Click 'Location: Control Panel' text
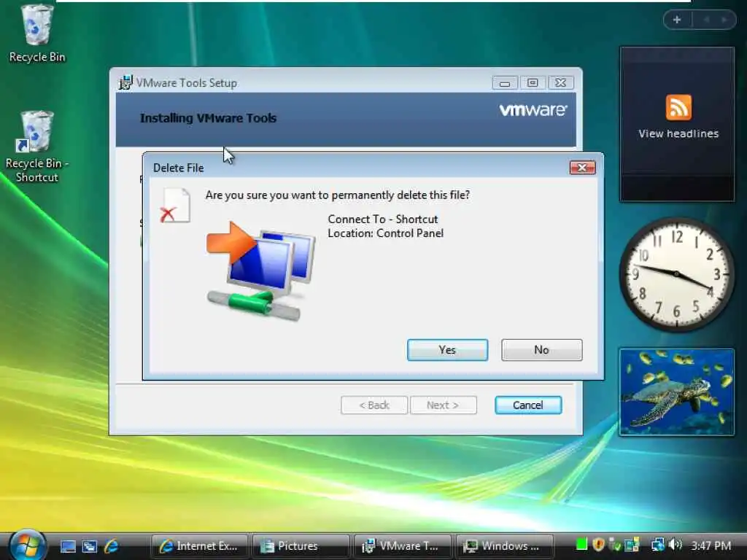This screenshot has width=747, height=560. tap(385, 233)
